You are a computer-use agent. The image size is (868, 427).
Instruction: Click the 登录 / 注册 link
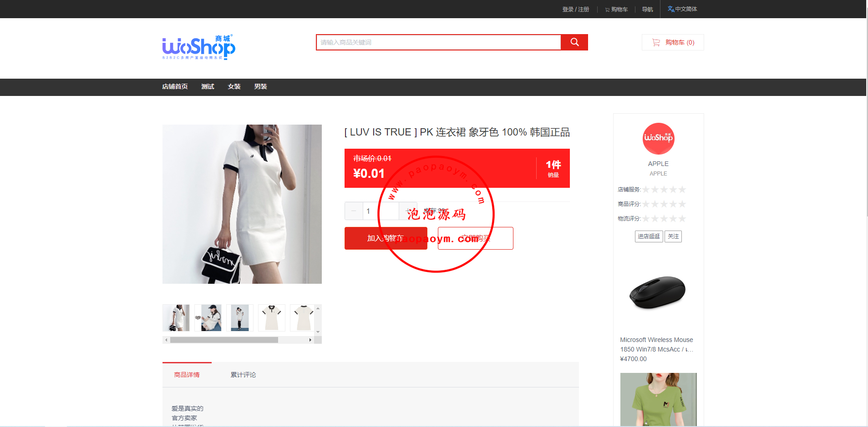(575, 10)
